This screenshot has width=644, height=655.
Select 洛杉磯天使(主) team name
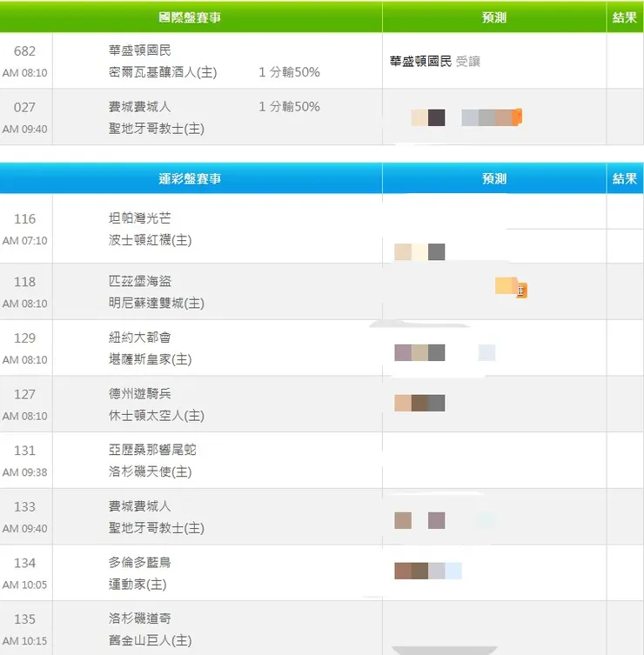(x=150, y=471)
